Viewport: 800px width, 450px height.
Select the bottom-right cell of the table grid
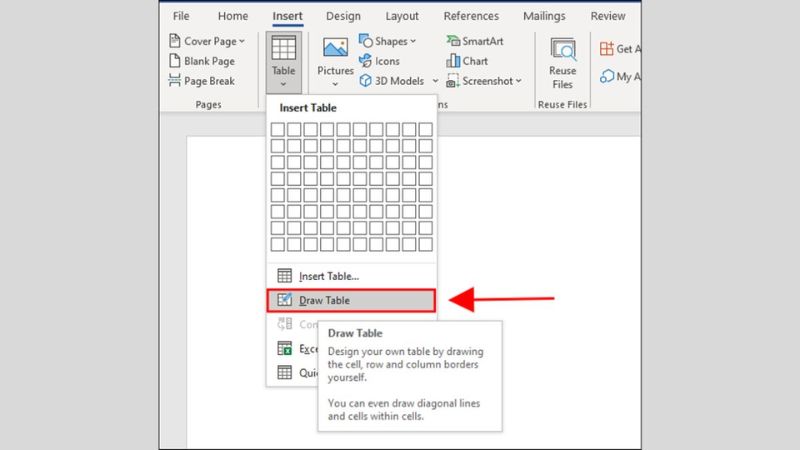[426, 244]
